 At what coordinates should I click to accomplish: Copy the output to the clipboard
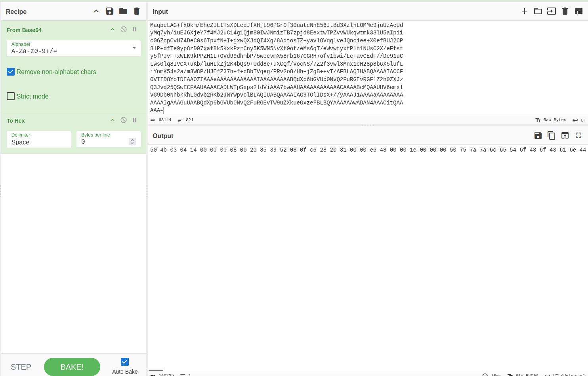[x=551, y=135]
